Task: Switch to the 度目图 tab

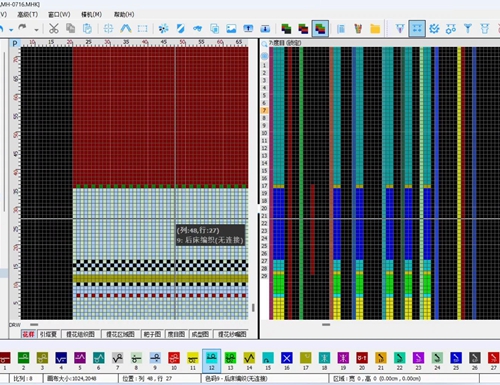Action: 176,334
